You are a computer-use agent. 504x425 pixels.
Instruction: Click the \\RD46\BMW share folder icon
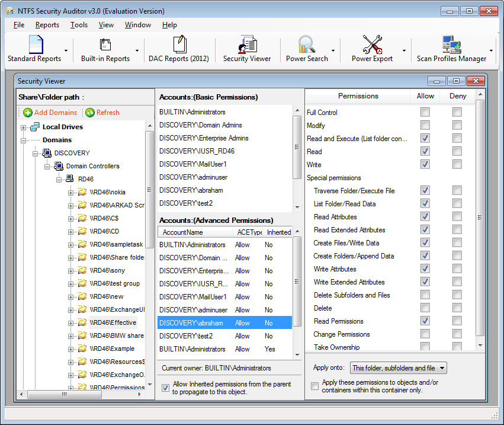pyautogui.click(x=82, y=335)
